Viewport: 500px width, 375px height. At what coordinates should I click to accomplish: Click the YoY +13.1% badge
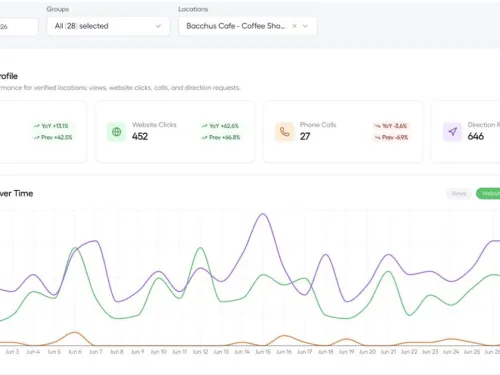[51, 126]
